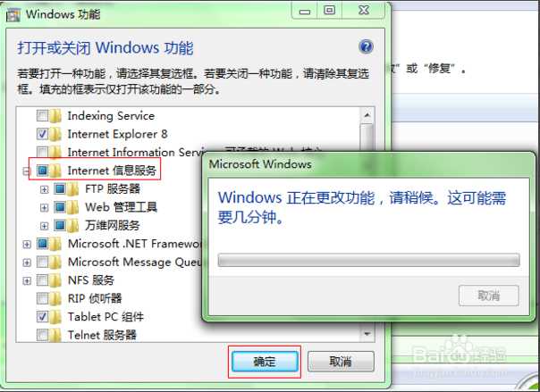This screenshot has height=392, width=540.
Task: Click 取消 in the Windows 功能 dialog
Action: 341,362
